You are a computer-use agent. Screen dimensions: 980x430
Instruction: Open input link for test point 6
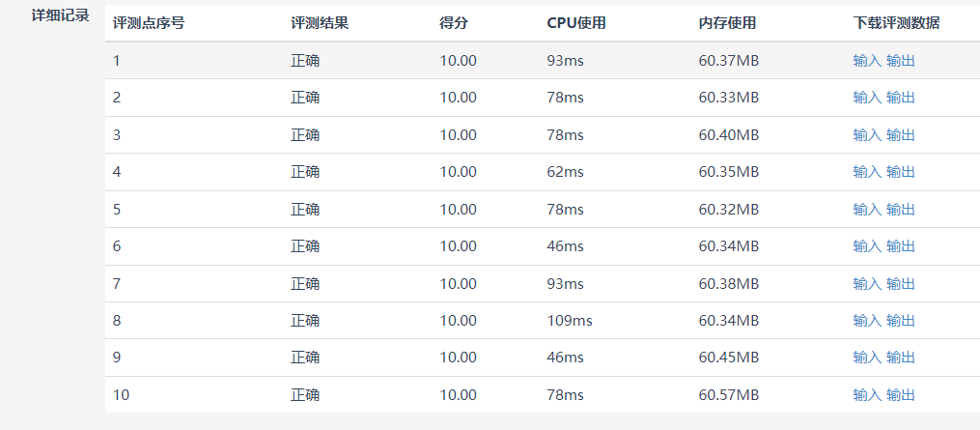[867, 246]
